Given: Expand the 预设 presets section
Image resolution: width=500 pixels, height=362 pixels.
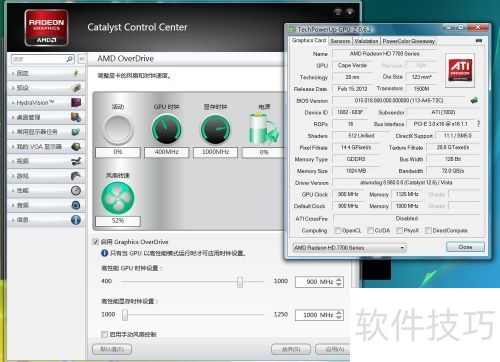Looking at the screenshot, I should click(x=46, y=88).
